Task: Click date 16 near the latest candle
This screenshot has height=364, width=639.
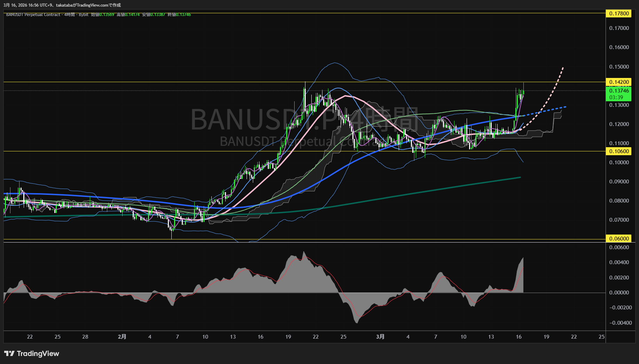Action: [519, 337]
